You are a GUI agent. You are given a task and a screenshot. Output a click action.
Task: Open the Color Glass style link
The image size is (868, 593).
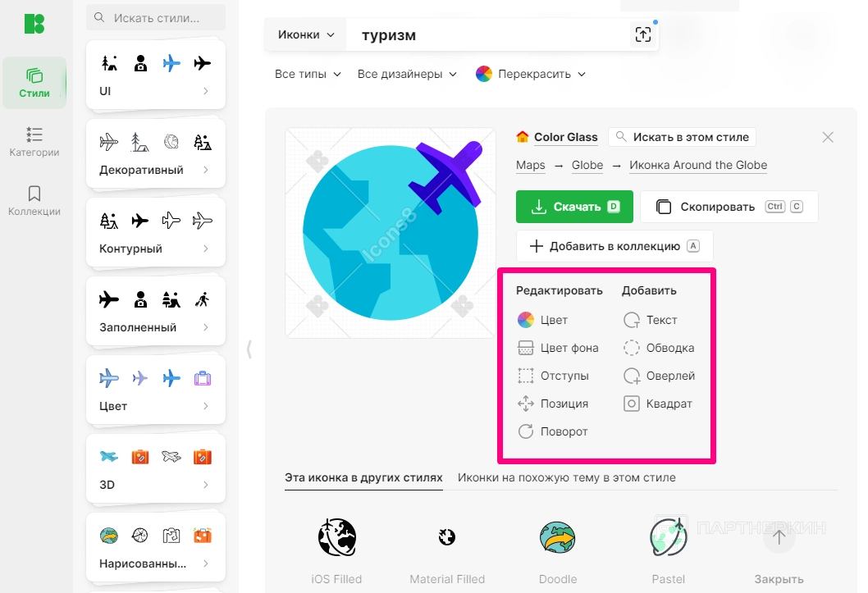pyautogui.click(x=566, y=137)
